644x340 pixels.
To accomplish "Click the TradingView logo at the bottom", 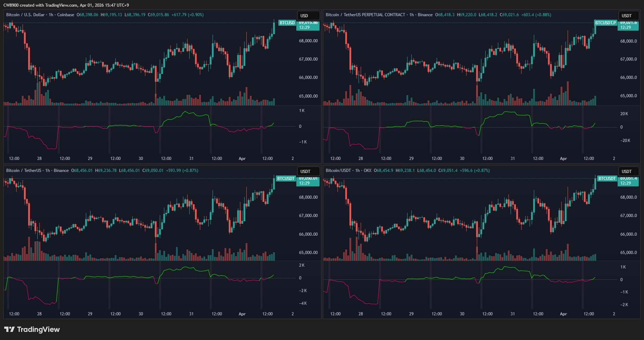I will click(32, 329).
